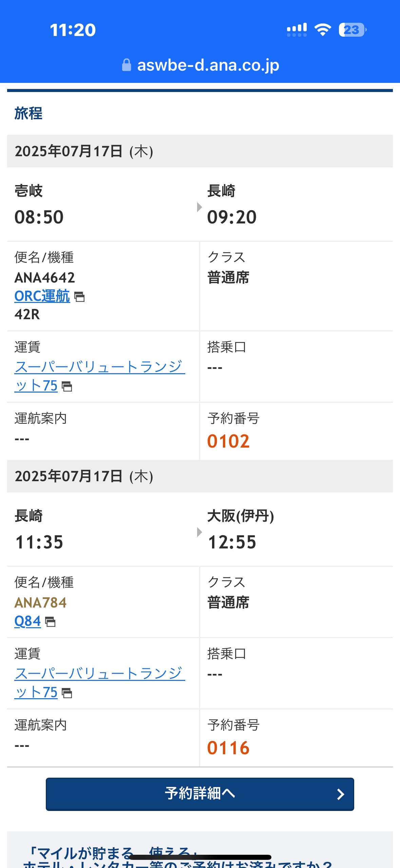Click new-window icon beside ORC運航
This screenshot has width=400, height=868.
79,297
